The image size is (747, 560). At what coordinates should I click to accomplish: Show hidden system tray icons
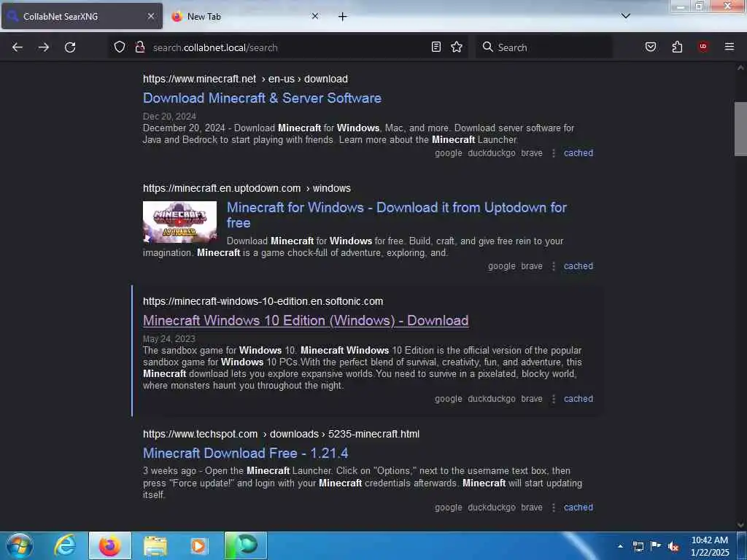[x=620, y=546]
